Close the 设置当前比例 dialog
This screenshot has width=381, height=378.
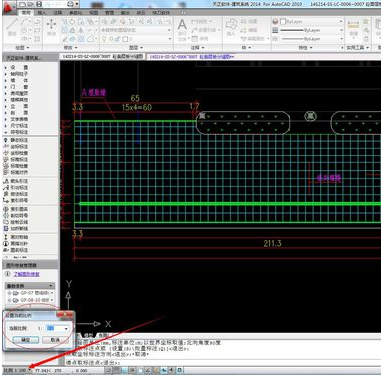65,314
